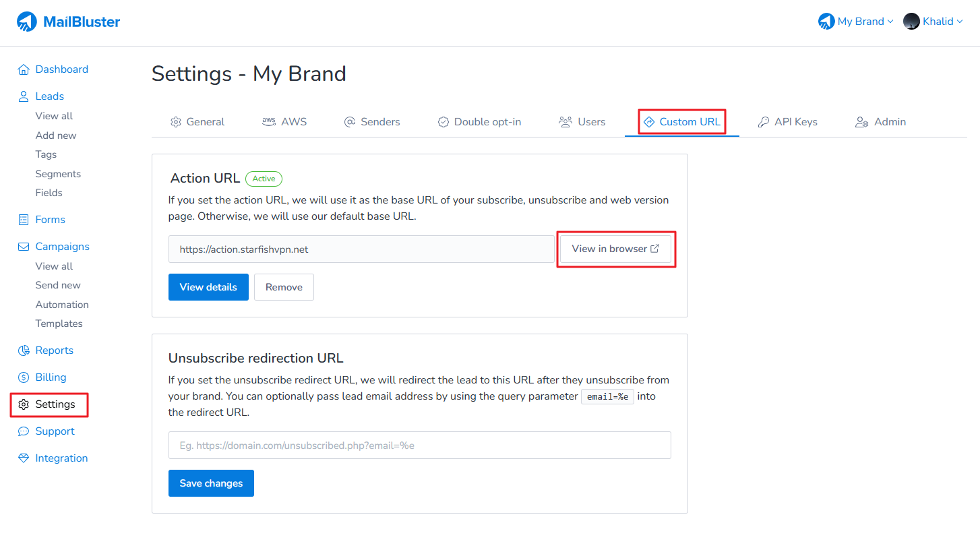Screen dimensions: 980x554
Task: Click the Billing dollar icon
Action: coord(24,377)
